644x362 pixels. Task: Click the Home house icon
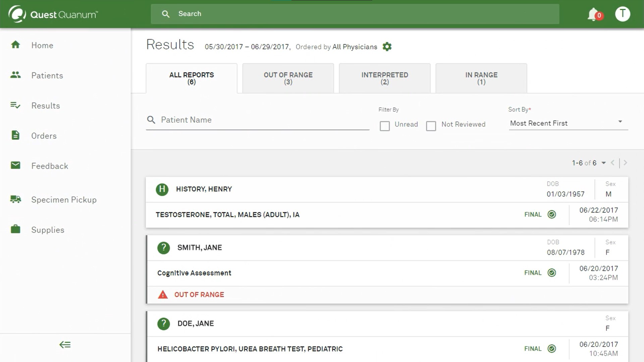point(15,45)
